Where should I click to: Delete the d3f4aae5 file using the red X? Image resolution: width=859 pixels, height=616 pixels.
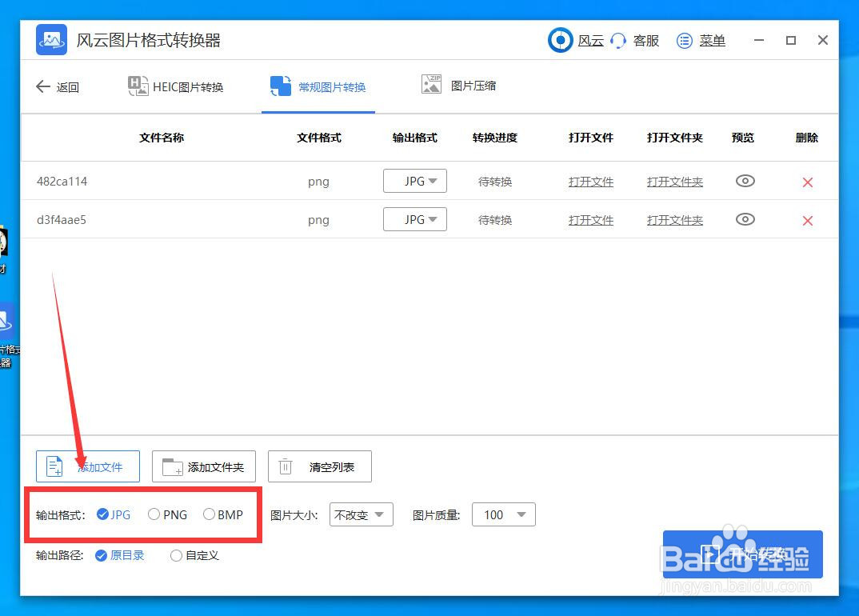click(807, 219)
